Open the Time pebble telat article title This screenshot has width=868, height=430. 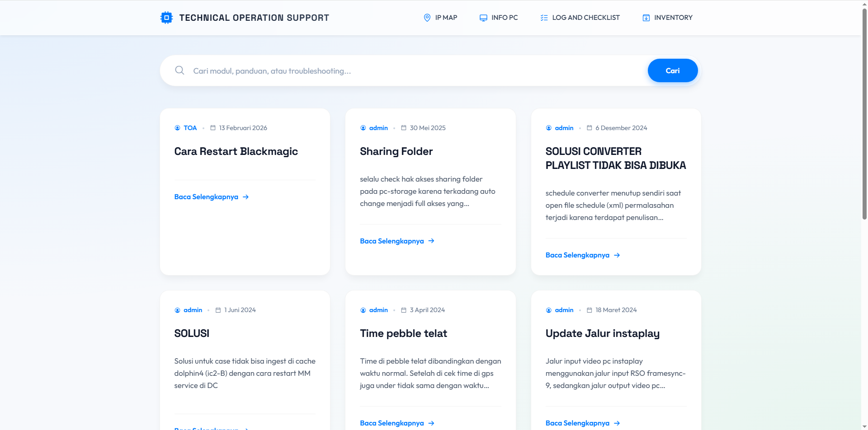coord(403,333)
